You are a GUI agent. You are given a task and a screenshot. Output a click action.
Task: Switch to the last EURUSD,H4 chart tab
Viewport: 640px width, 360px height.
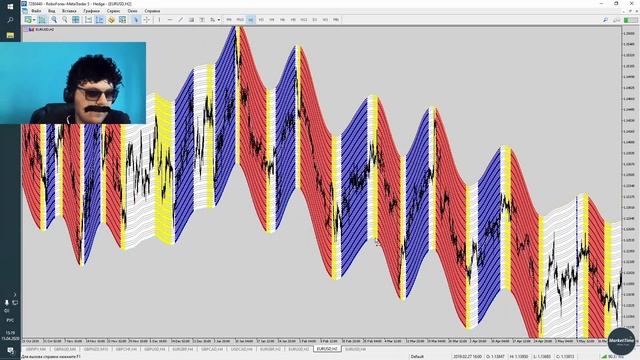tap(355, 349)
